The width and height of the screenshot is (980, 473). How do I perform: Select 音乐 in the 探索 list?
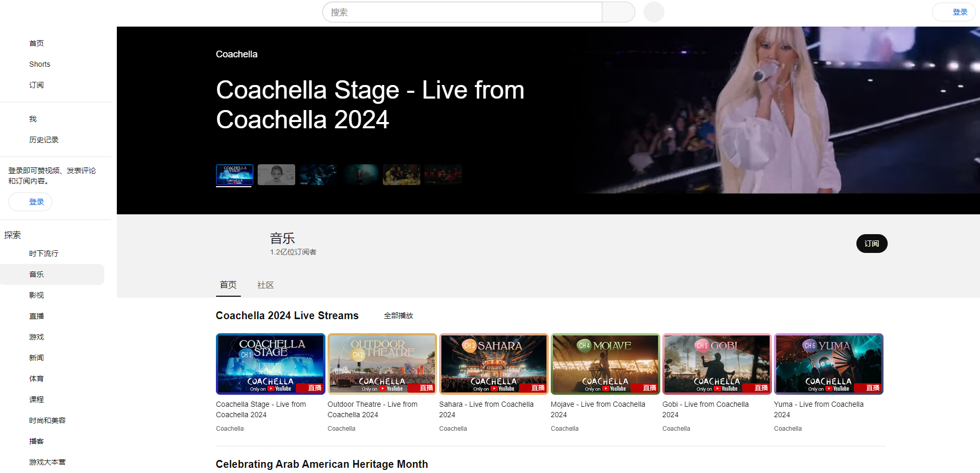pyautogui.click(x=52, y=274)
